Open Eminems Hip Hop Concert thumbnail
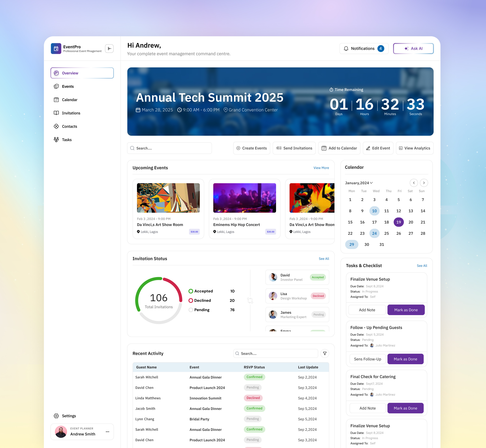 point(245,198)
